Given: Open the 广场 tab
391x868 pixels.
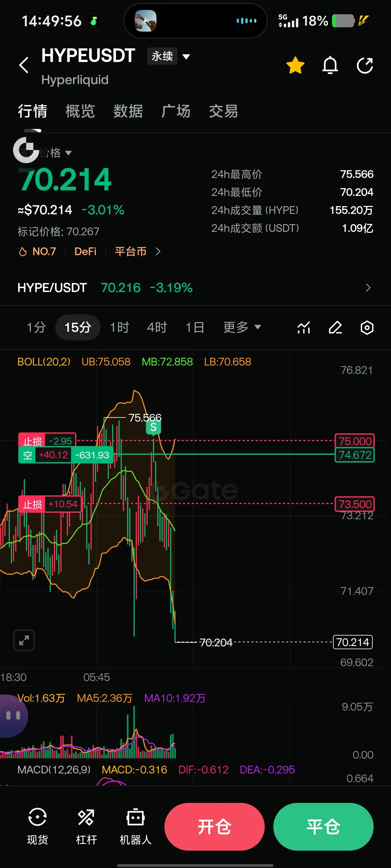Looking at the screenshot, I should (176, 111).
